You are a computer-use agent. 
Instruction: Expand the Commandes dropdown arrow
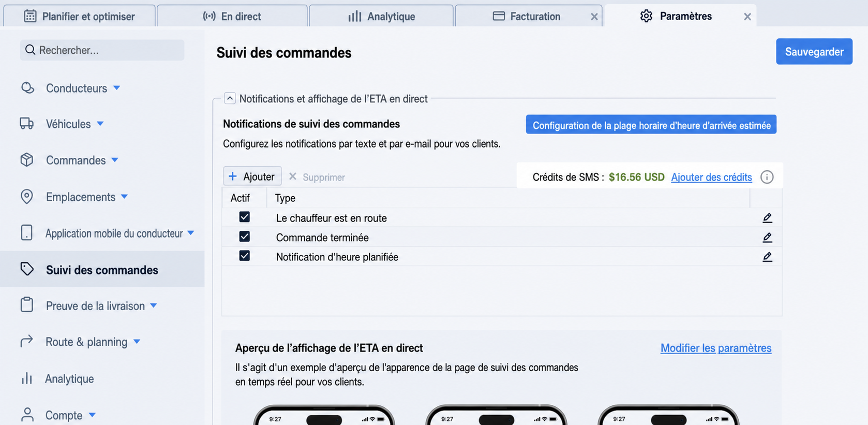pos(115,160)
